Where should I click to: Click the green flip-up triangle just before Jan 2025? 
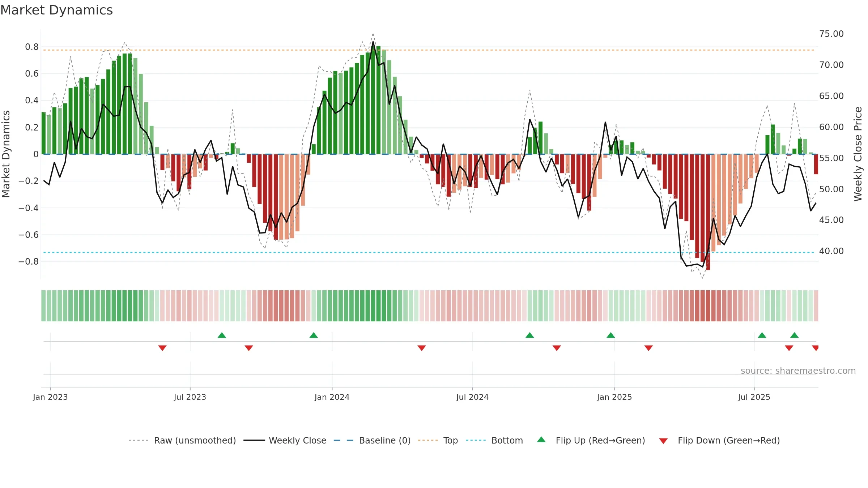tap(610, 335)
